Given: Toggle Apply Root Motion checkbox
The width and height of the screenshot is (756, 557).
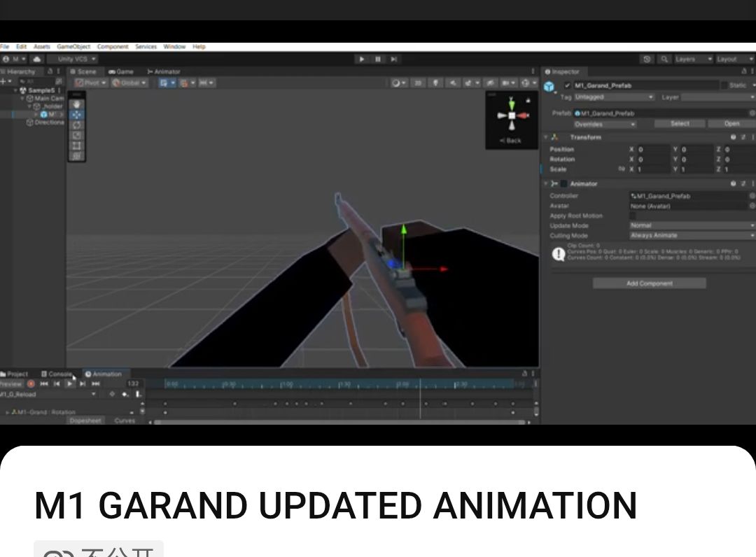Looking at the screenshot, I should [x=633, y=216].
